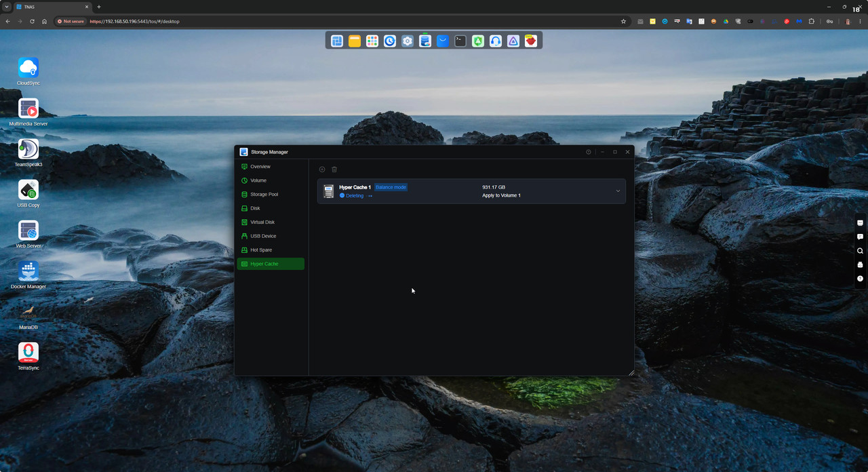The image size is (868, 472).
Task: Open the help question icon on right sidebar
Action: coord(860,279)
